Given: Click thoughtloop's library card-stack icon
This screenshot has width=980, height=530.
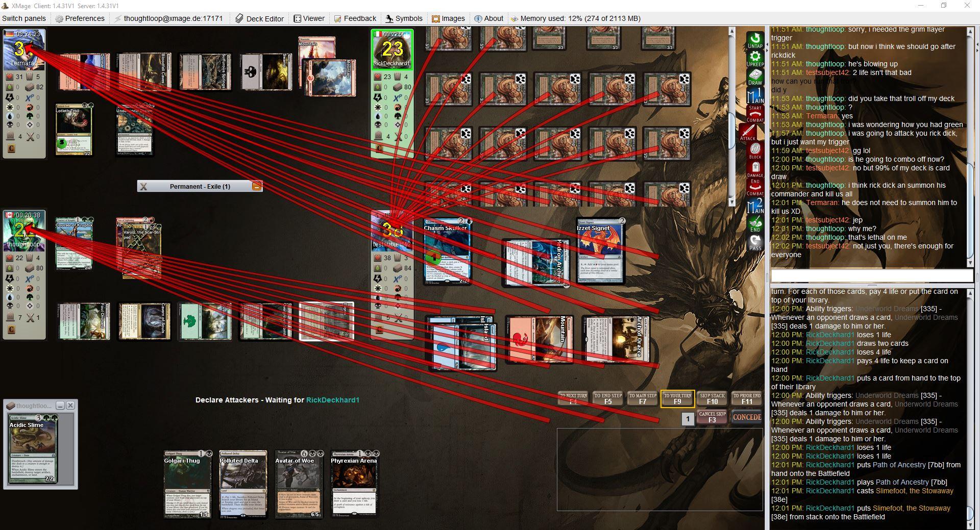Looking at the screenshot, I should 30,268.
